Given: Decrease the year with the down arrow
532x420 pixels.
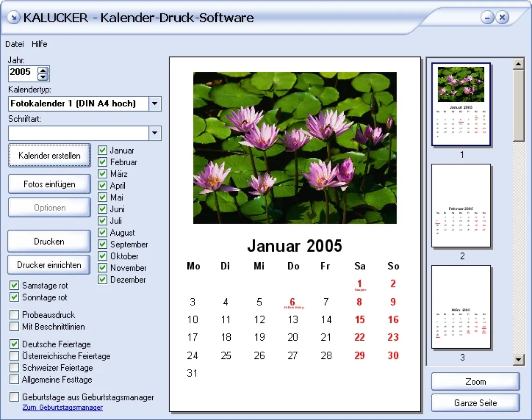Looking at the screenshot, I should pyautogui.click(x=43, y=77).
